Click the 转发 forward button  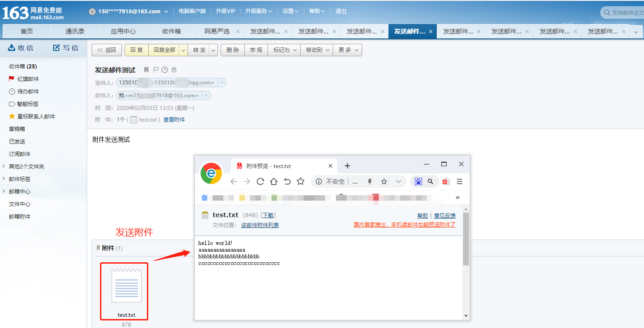[199, 50]
